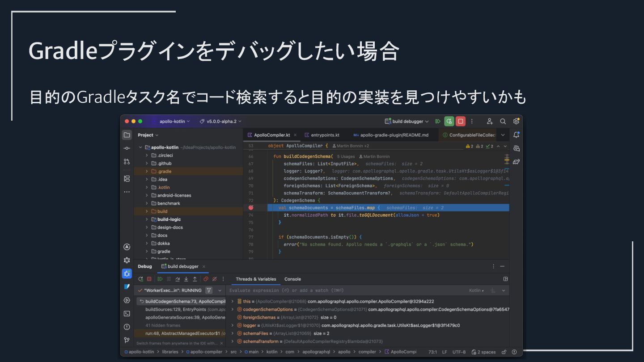Open the Commit tool window icon
This screenshot has width=644, height=362.
click(127, 148)
